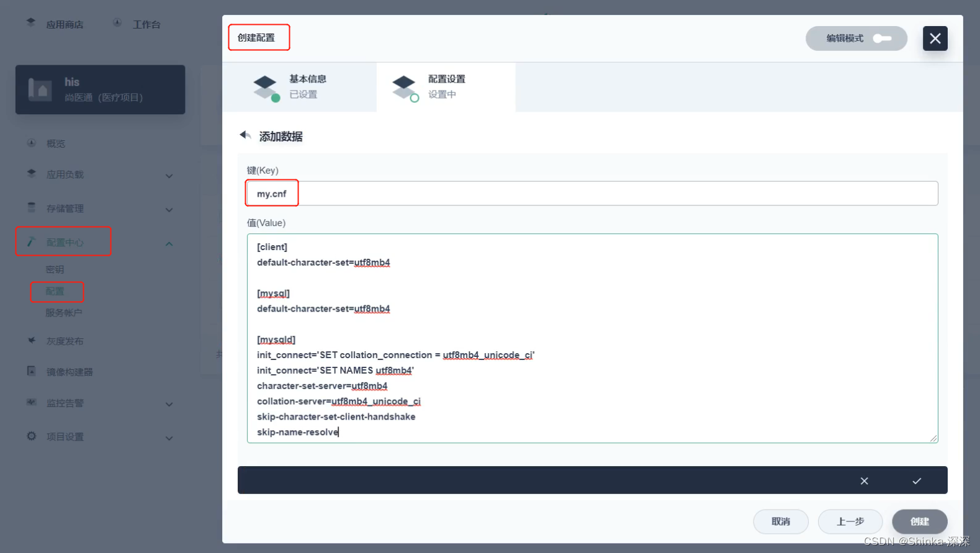The height and width of the screenshot is (553, 980).
Task: Switch to the 基本信息 step tab
Action: pos(299,87)
